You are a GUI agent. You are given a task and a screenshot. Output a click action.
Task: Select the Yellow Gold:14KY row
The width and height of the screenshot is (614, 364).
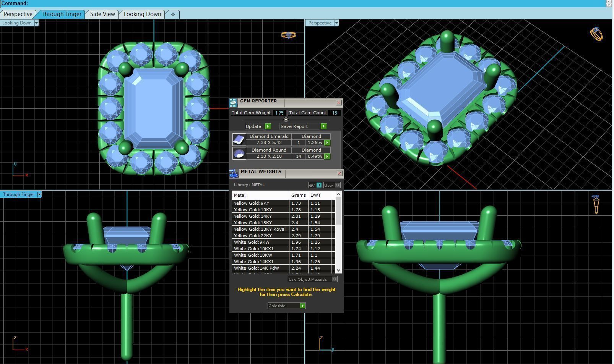click(x=283, y=216)
